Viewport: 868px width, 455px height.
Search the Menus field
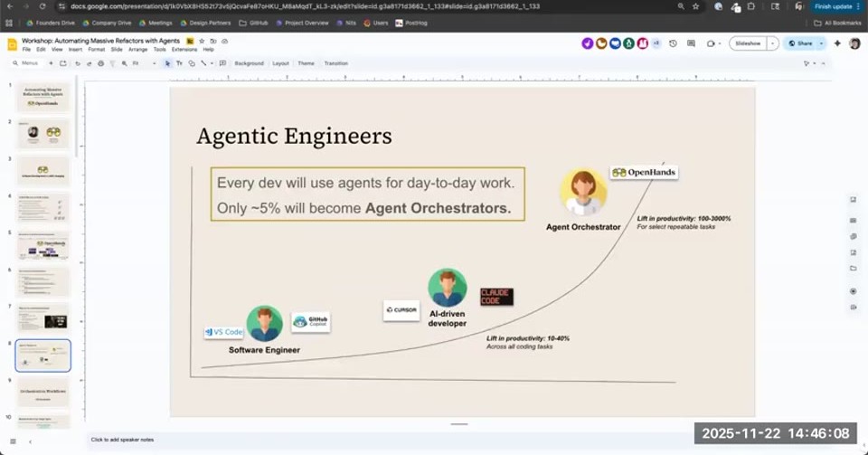[x=25, y=63]
